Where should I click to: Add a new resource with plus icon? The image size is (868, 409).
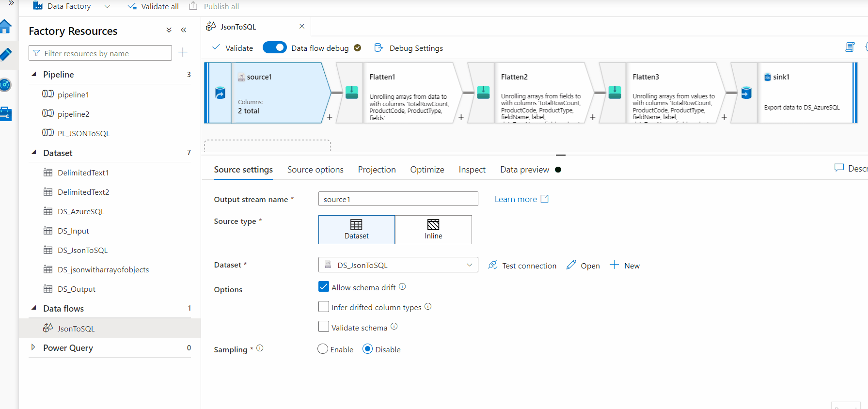[x=183, y=52]
